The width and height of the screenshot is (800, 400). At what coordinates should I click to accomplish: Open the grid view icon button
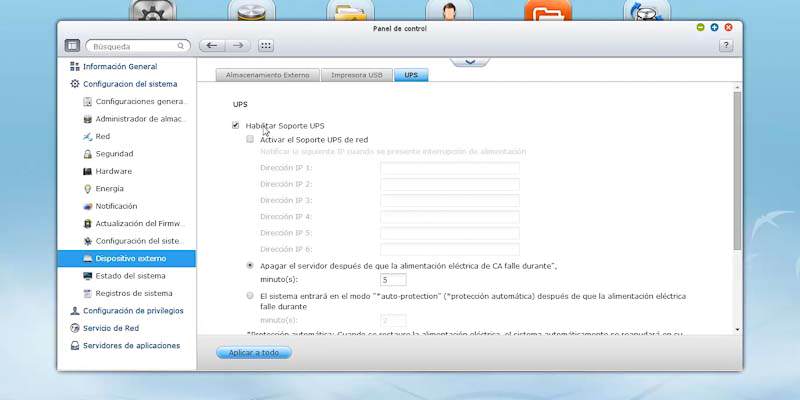tap(265, 46)
